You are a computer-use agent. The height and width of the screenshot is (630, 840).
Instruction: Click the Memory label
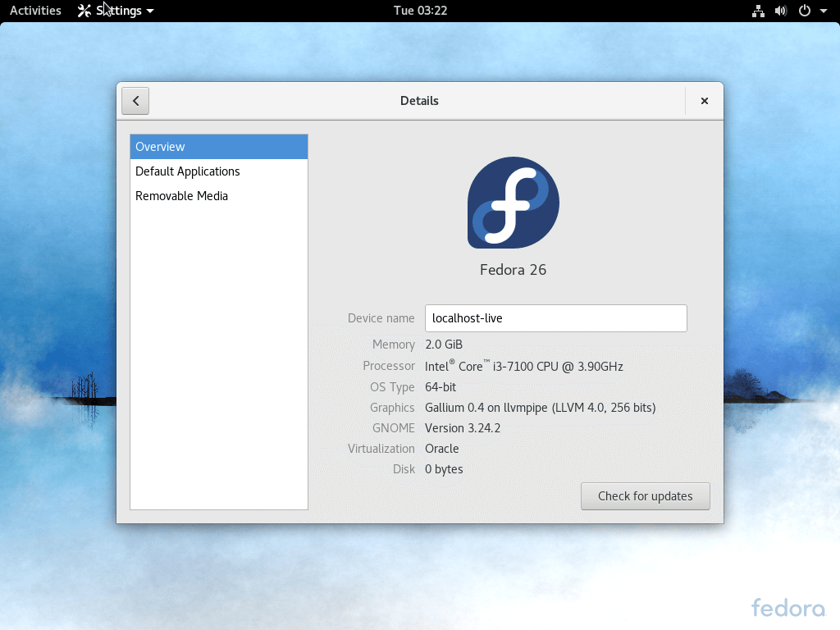(393, 345)
